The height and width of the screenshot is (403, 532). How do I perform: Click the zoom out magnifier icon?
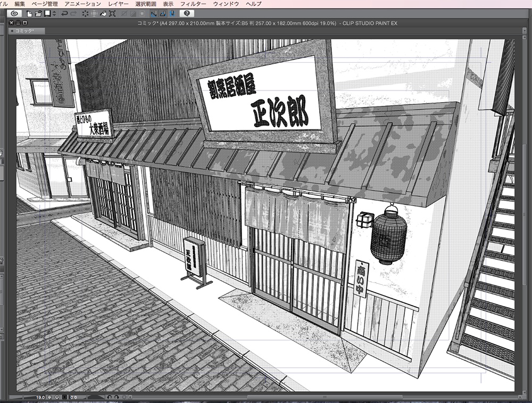tap(50, 397)
